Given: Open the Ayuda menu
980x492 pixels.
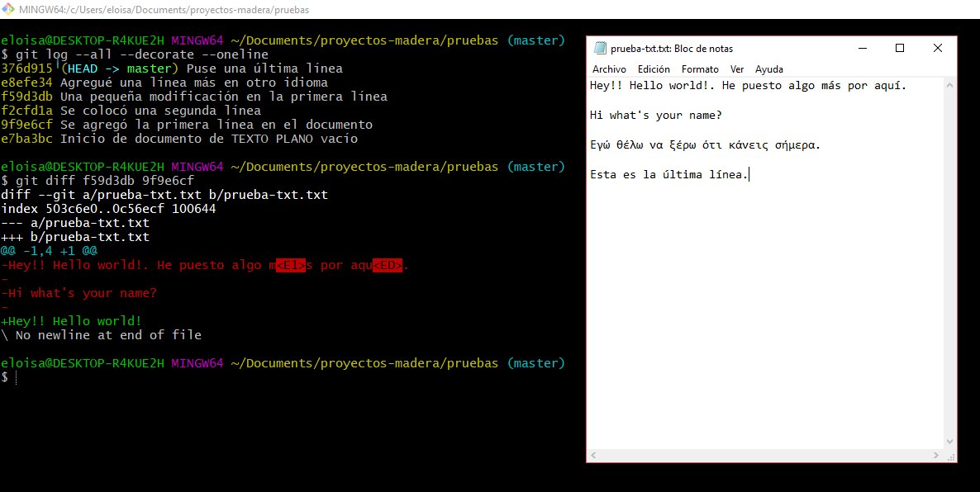Looking at the screenshot, I should pos(769,69).
